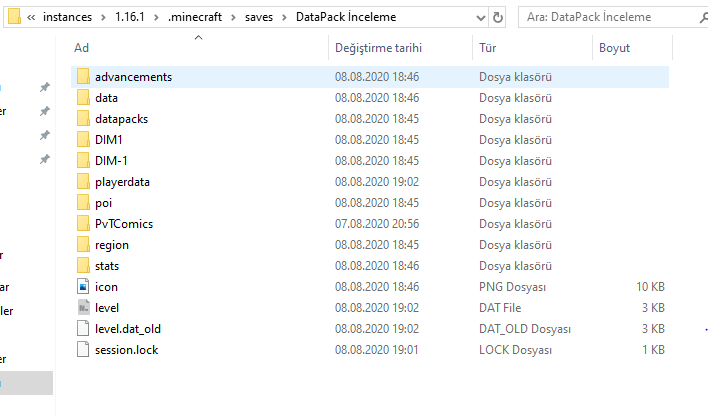The height and width of the screenshot is (416, 708).
Task: Select the DIM1 folder name
Action: [108, 140]
